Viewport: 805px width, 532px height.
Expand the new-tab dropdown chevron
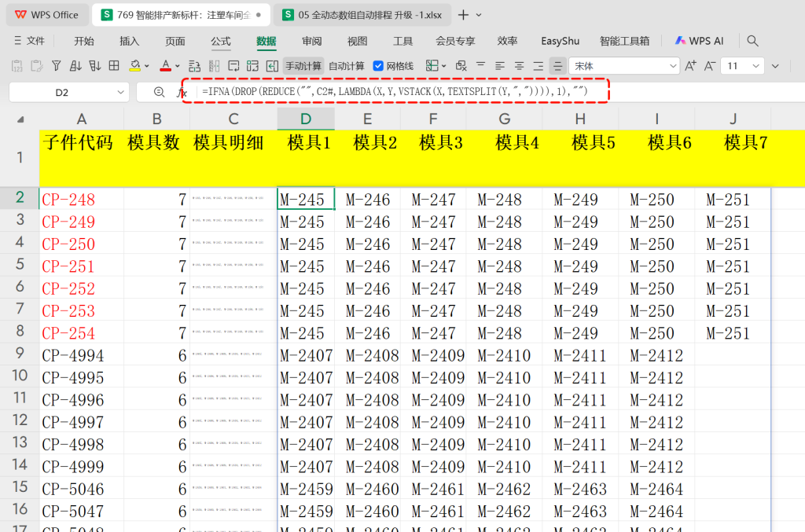click(x=479, y=16)
